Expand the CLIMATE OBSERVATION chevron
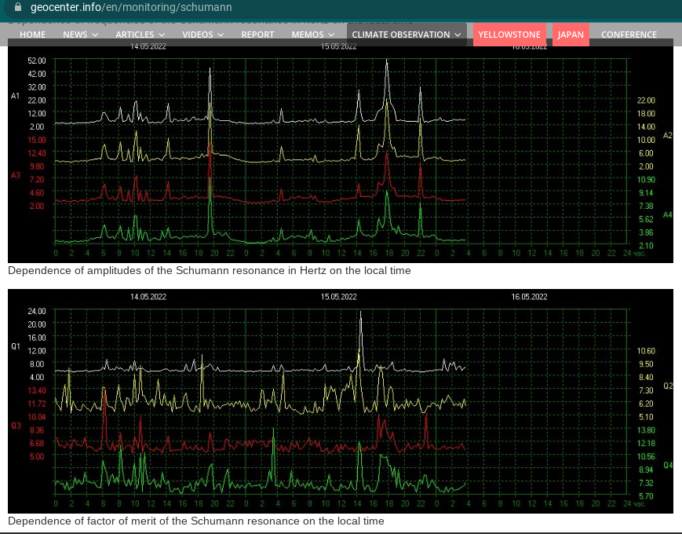 pyautogui.click(x=458, y=35)
